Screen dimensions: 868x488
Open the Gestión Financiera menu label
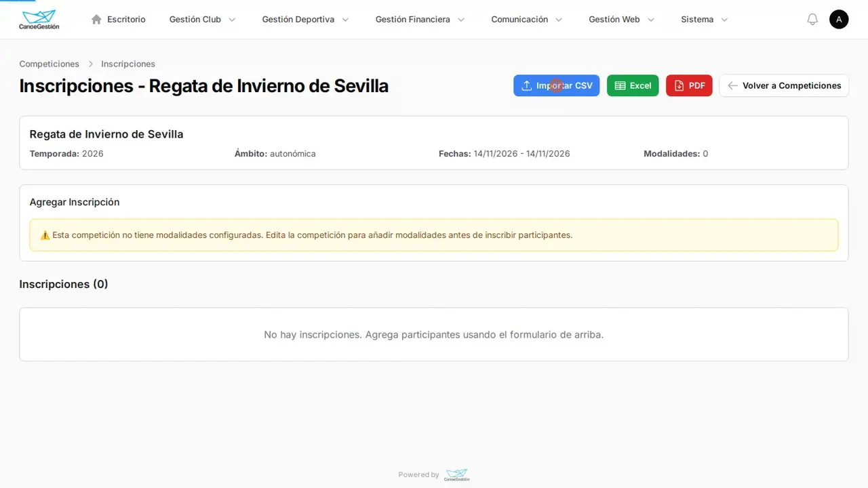click(413, 20)
